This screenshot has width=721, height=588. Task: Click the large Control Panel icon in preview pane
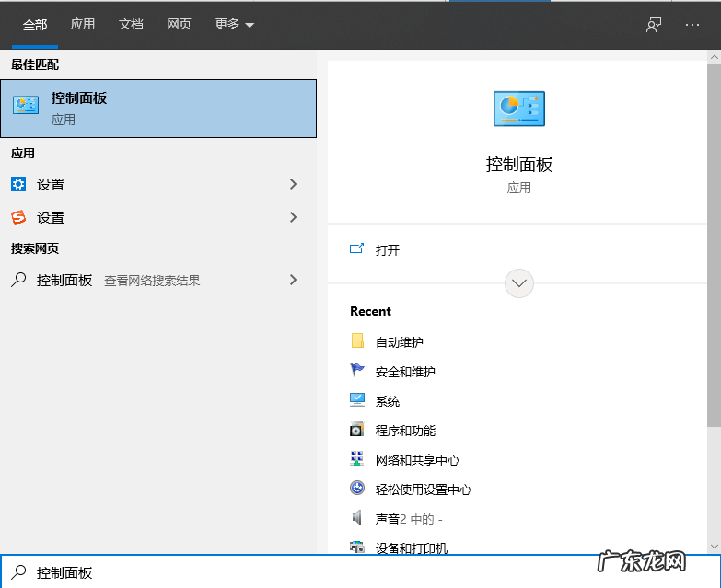click(519, 109)
